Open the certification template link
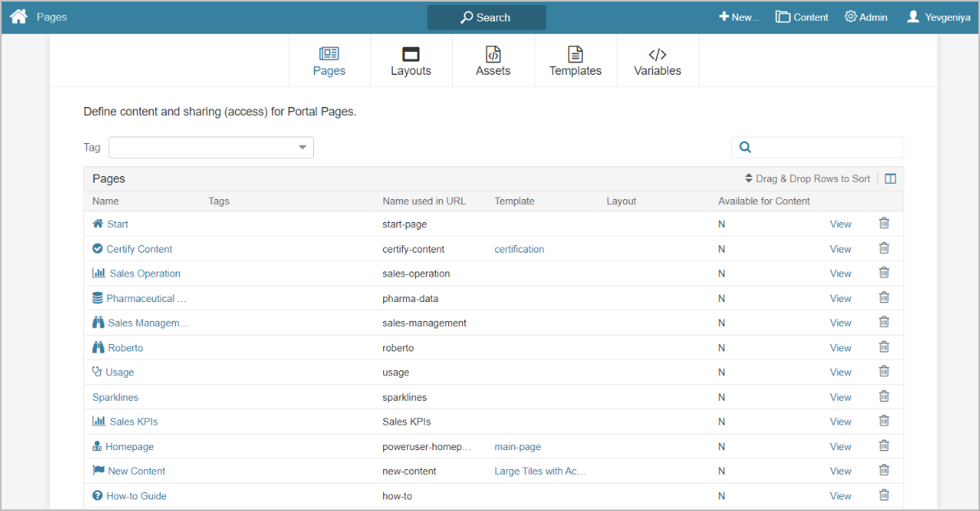Viewport: 980px width, 511px height. (519, 249)
